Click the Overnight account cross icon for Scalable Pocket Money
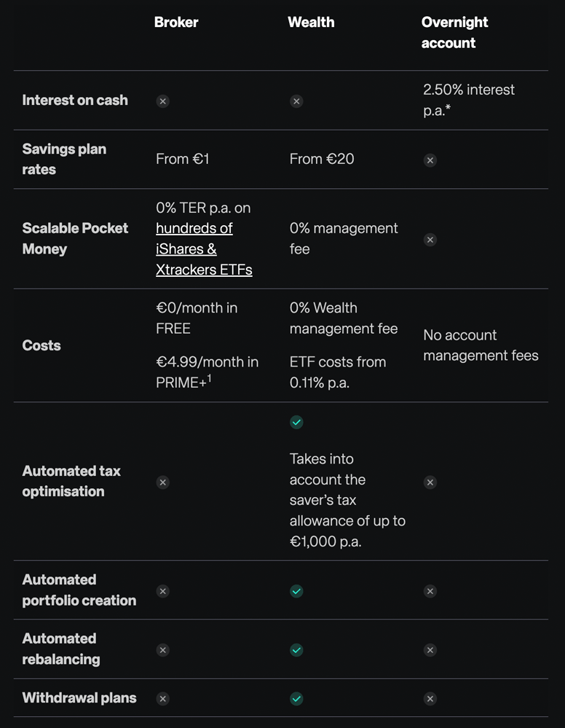The width and height of the screenshot is (565, 728). point(430,240)
